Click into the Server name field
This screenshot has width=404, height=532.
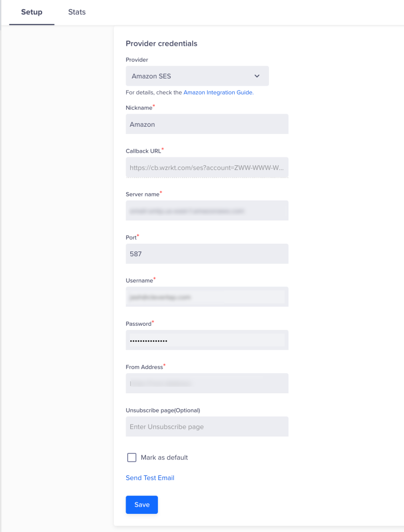207,211
